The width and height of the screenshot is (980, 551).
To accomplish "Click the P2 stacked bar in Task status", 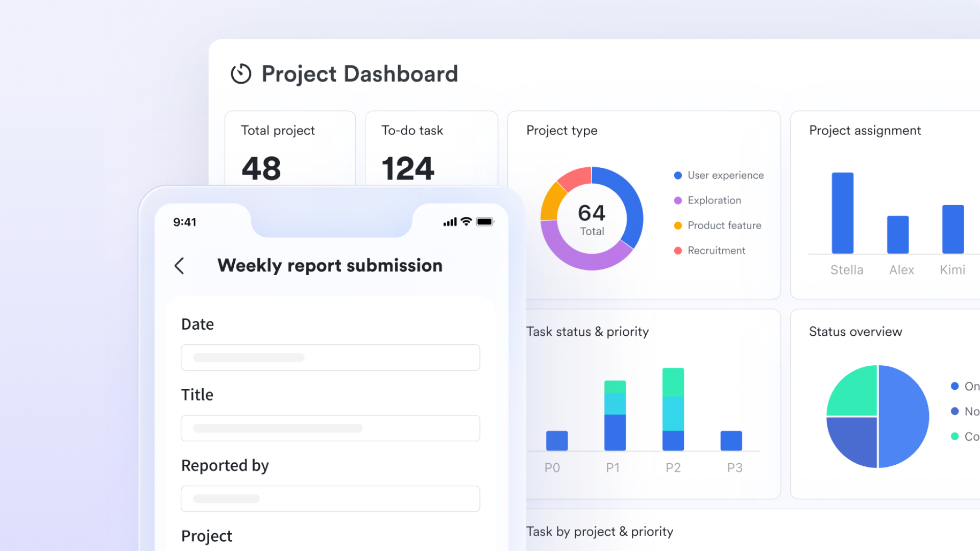I will click(x=673, y=408).
